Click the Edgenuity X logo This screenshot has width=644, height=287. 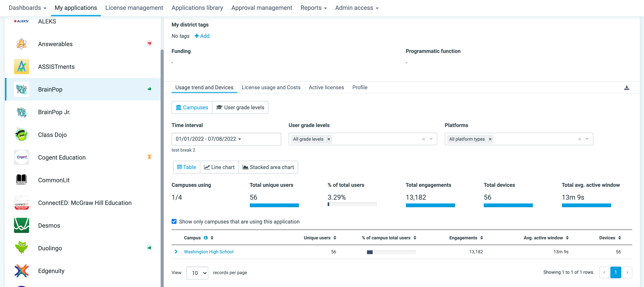click(22, 271)
